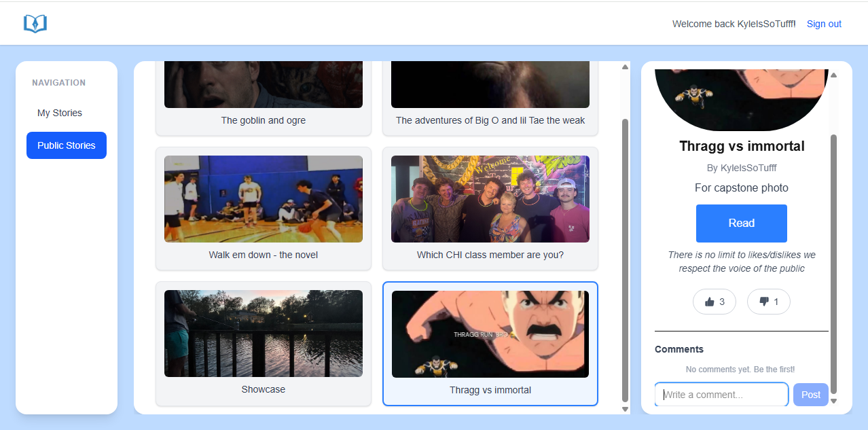The height and width of the screenshot is (430, 868).
Task: Click details panel scroll up arrow
Action: 833,75
